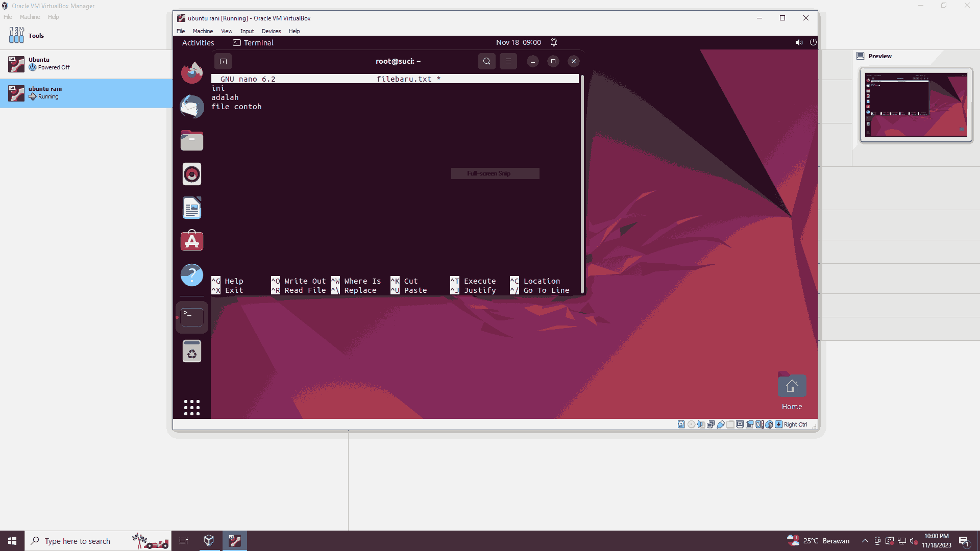Open the terminal hamburger menu
980x551 pixels.
click(x=508, y=61)
